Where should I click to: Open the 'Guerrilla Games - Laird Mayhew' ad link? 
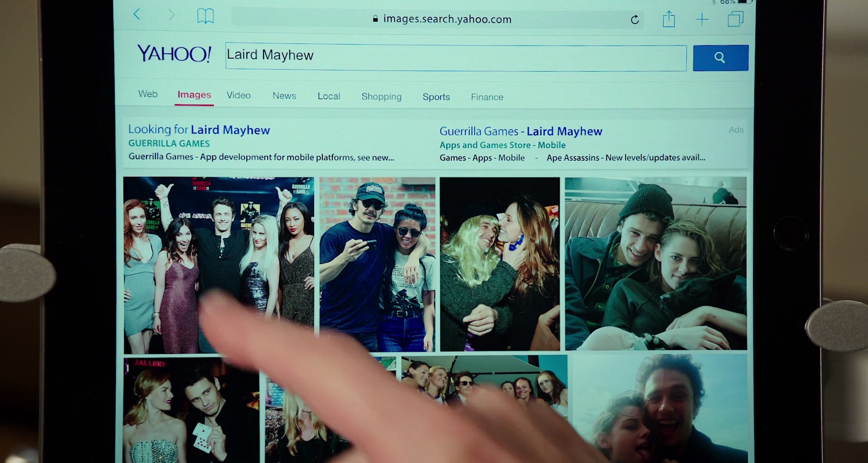click(x=521, y=132)
